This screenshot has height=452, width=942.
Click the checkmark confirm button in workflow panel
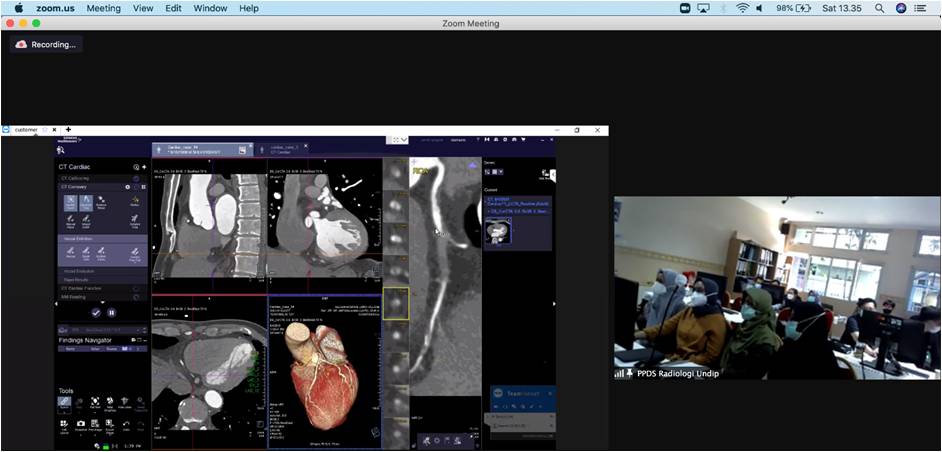(x=95, y=312)
